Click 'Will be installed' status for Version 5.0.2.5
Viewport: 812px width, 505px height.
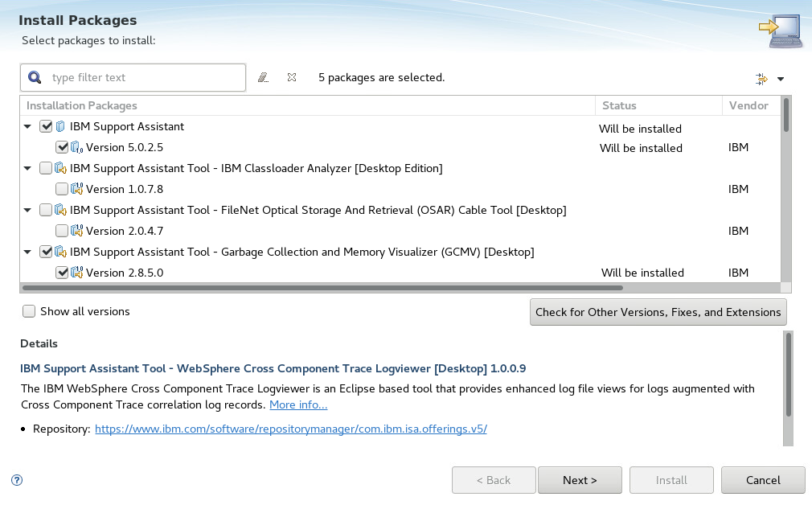point(641,148)
